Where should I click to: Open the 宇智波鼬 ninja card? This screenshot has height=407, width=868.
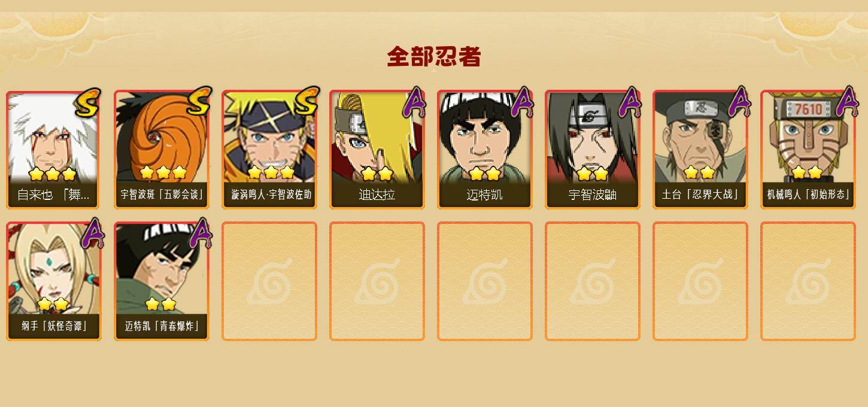(x=593, y=150)
